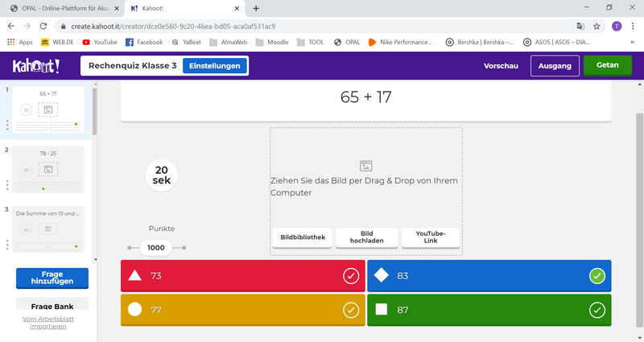
Task: Bookmark this page with the star icon
Action: (x=597, y=26)
